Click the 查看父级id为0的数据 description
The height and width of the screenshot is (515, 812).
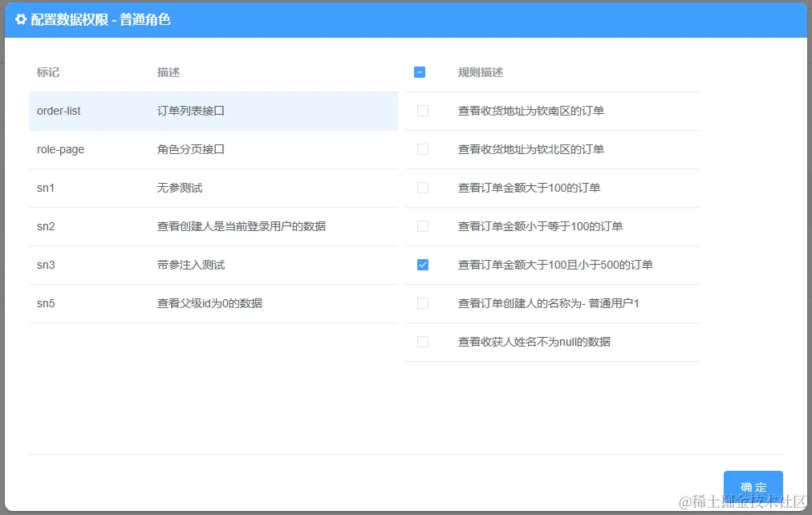click(209, 303)
